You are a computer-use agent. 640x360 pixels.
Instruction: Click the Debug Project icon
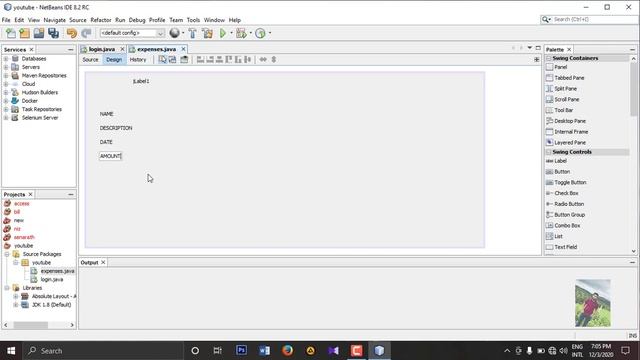tap(241, 33)
